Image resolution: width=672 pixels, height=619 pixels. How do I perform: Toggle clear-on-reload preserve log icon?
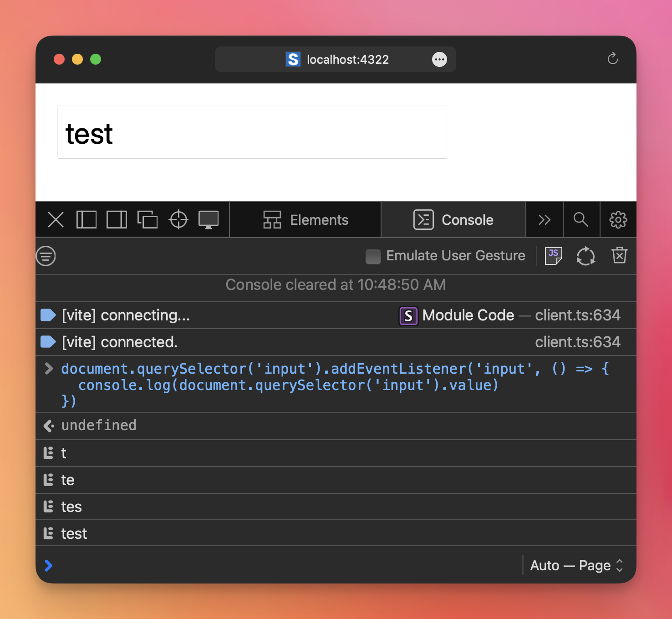click(585, 256)
